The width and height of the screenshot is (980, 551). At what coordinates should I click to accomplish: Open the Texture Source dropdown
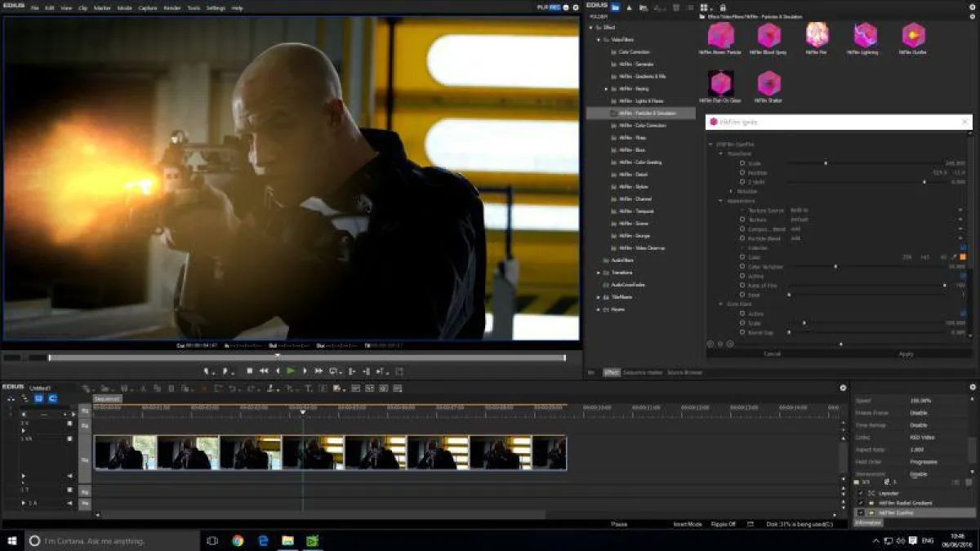click(x=960, y=211)
